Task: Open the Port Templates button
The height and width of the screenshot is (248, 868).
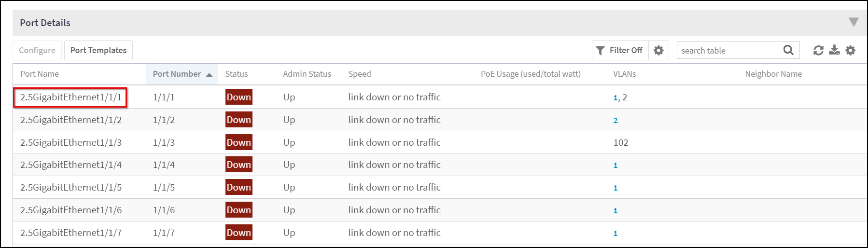Action: (x=98, y=50)
